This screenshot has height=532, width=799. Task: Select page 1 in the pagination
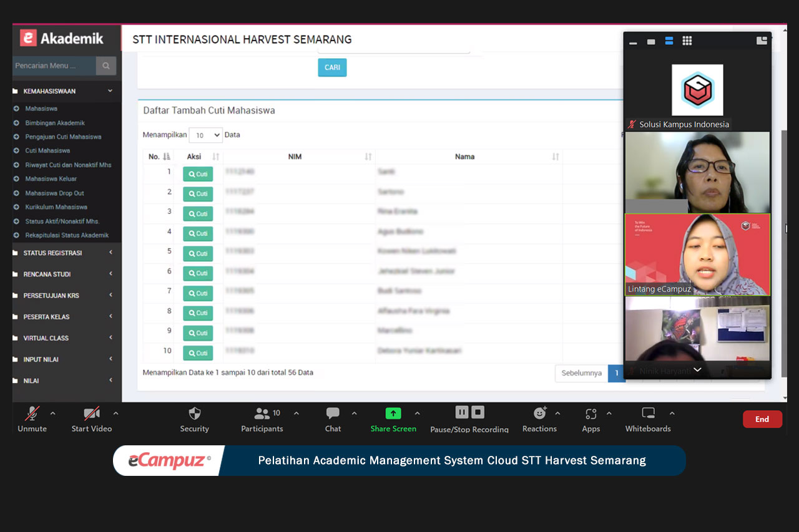click(x=617, y=373)
